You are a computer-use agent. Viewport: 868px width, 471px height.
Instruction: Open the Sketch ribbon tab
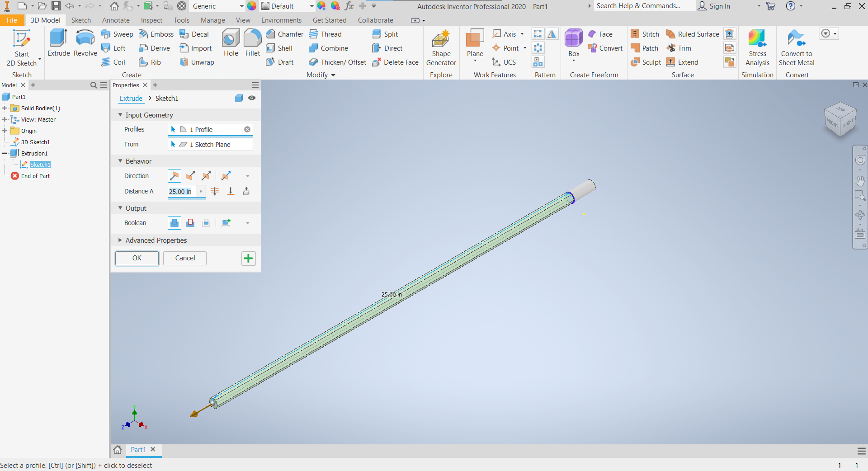pyautogui.click(x=81, y=20)
